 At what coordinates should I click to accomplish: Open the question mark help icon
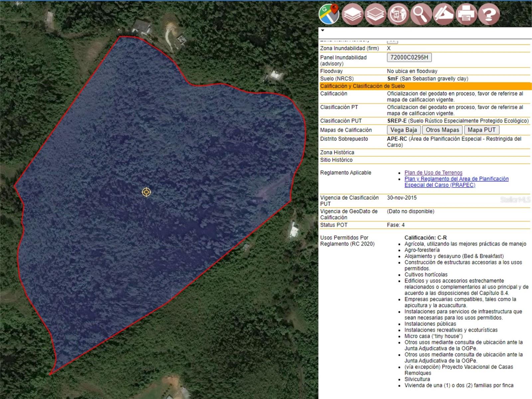click(x=489, y=14)
